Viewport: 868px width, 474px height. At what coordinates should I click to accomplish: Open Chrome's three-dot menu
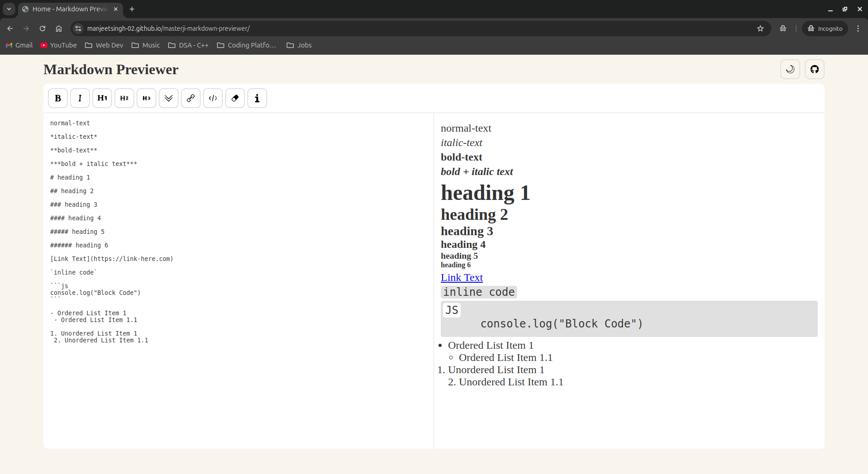pyautogui.click(x=858, y=28)
